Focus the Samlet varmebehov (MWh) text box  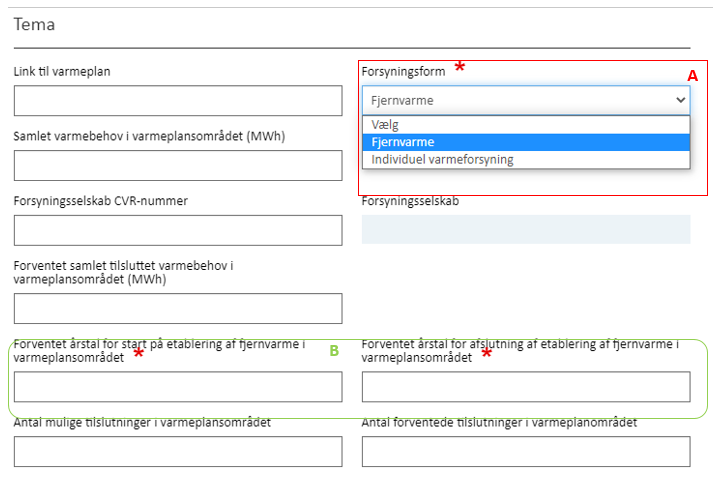(178, 165)
